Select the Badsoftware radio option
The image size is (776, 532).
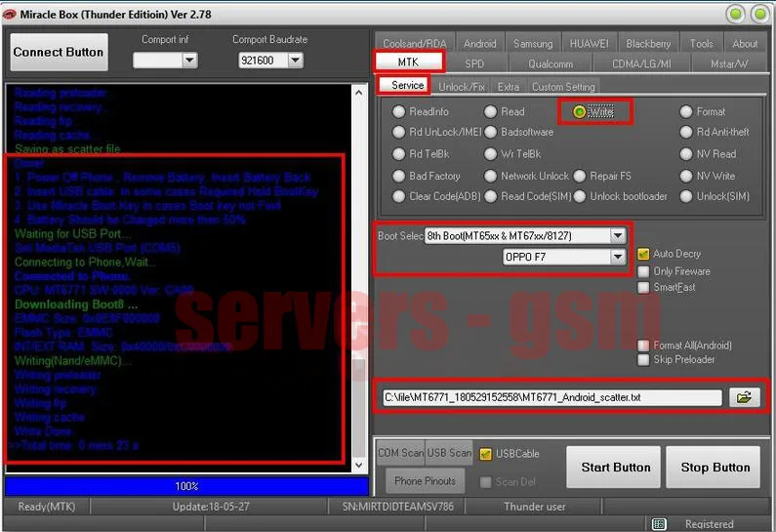coord(490,132)
